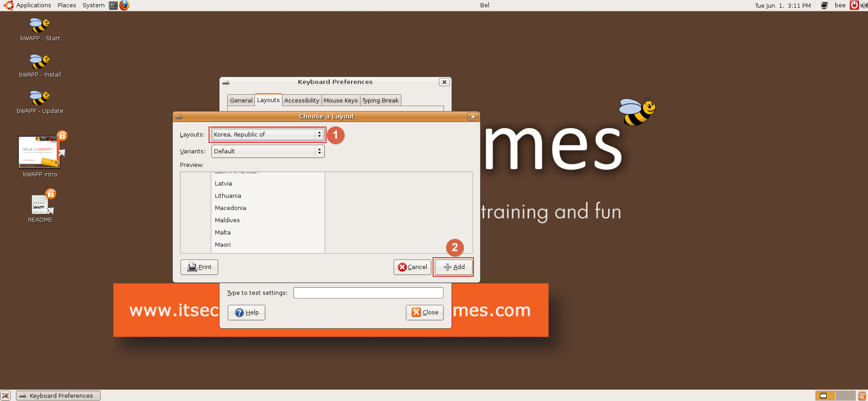Click the Help button in Keyboard Preferences
Screen dimensions: 868x401
[246, 312]
